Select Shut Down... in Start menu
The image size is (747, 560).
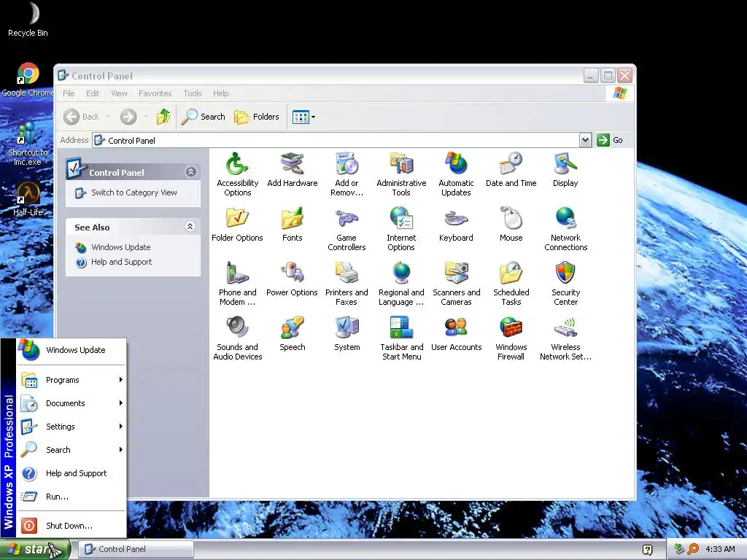pos(71,526)
